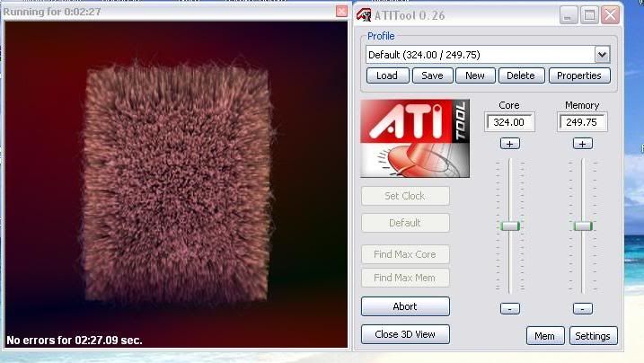Decrease Core clock with minus button
This screenshot has height=363, width=644.
point(509,308)
